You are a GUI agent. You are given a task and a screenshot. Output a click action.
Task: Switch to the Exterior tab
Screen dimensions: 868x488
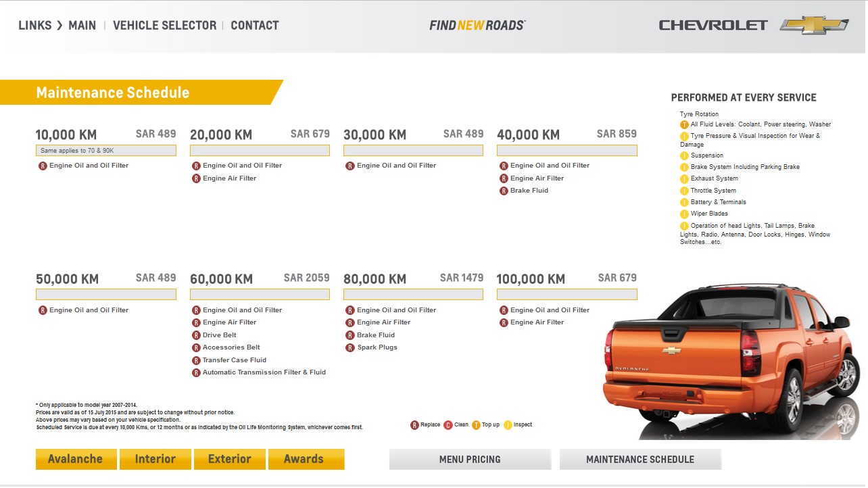[x=229, y=459]
